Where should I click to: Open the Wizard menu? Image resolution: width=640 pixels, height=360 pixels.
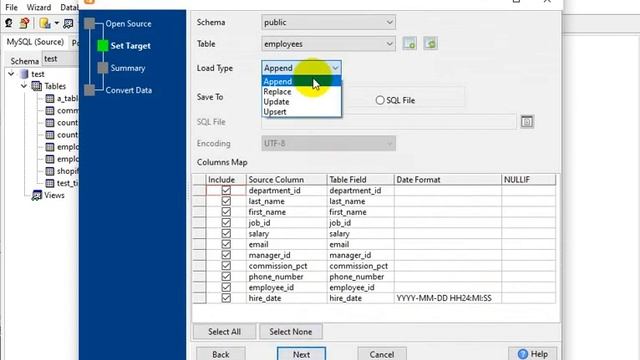tap(39, 7)
